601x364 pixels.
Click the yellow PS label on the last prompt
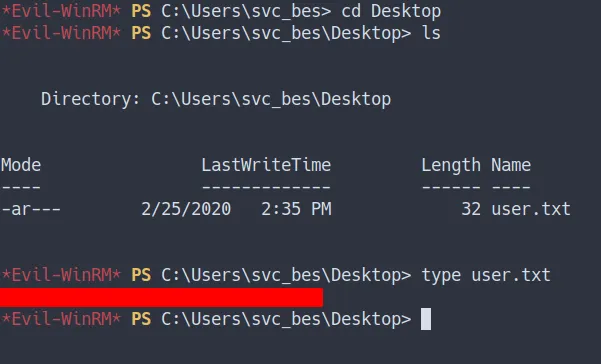[x=141, y=319]
